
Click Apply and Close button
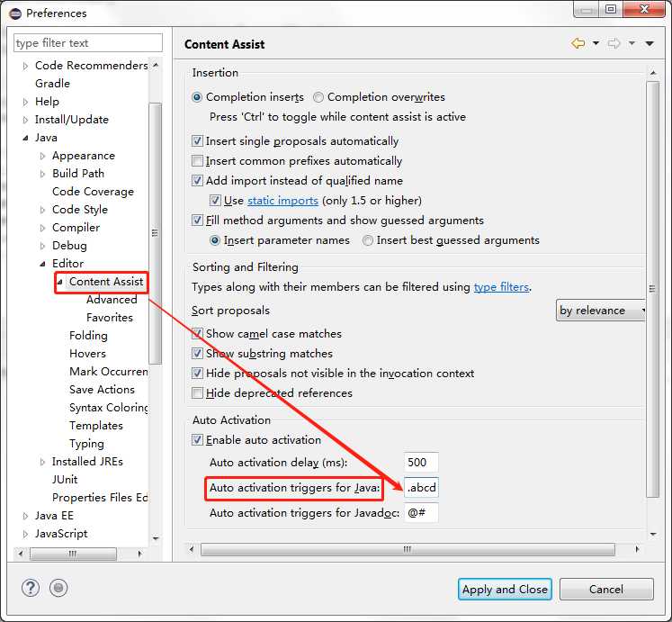coord(505,589)
